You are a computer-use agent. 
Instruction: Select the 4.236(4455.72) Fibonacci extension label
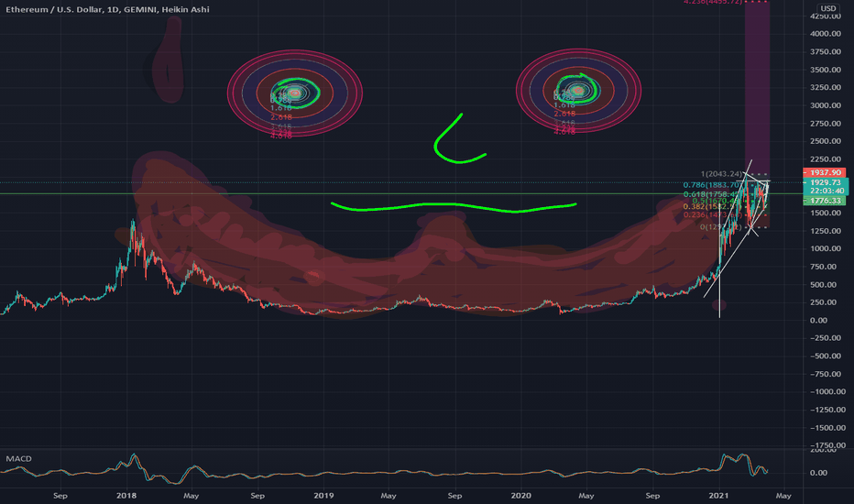713,2
